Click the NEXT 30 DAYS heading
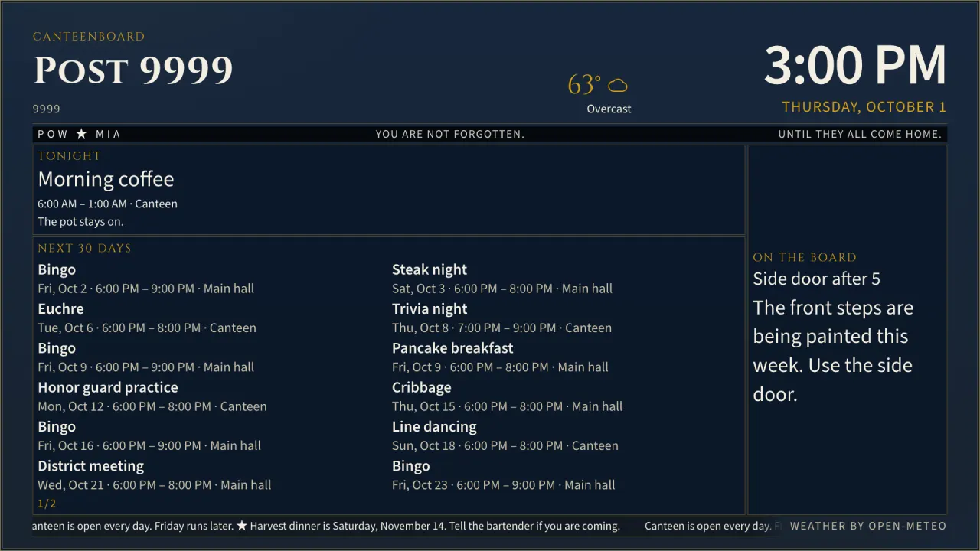The image size is (980, 551). pyautogui.click(x=84, y=249)
